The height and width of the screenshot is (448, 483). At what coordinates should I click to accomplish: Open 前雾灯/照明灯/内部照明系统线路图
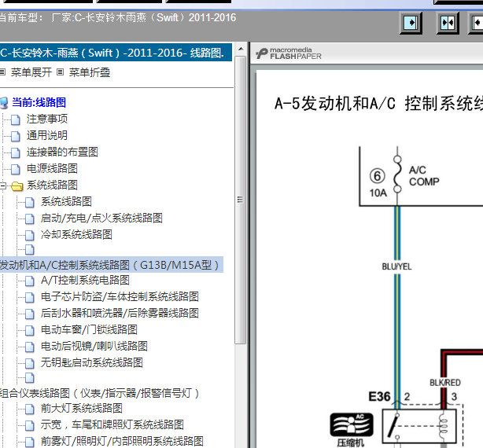(122, 442)
